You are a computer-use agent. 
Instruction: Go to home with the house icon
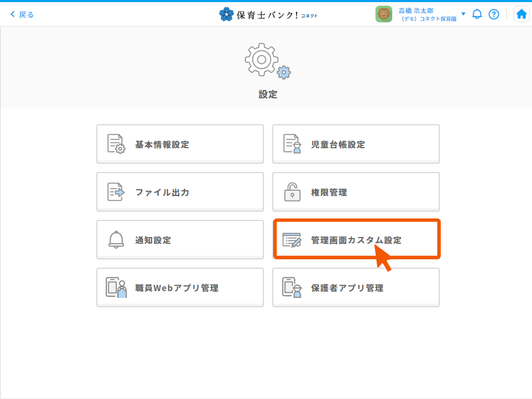tap(522, 14)
